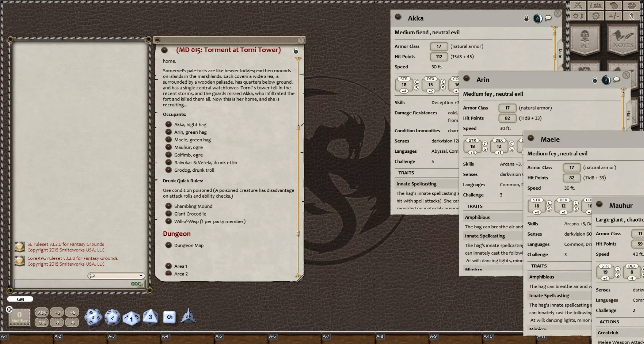The height and width of the screenshot is (344, 644).
Task: Open the Grodog, drunk troll link
Action: (x=169, y=170)
